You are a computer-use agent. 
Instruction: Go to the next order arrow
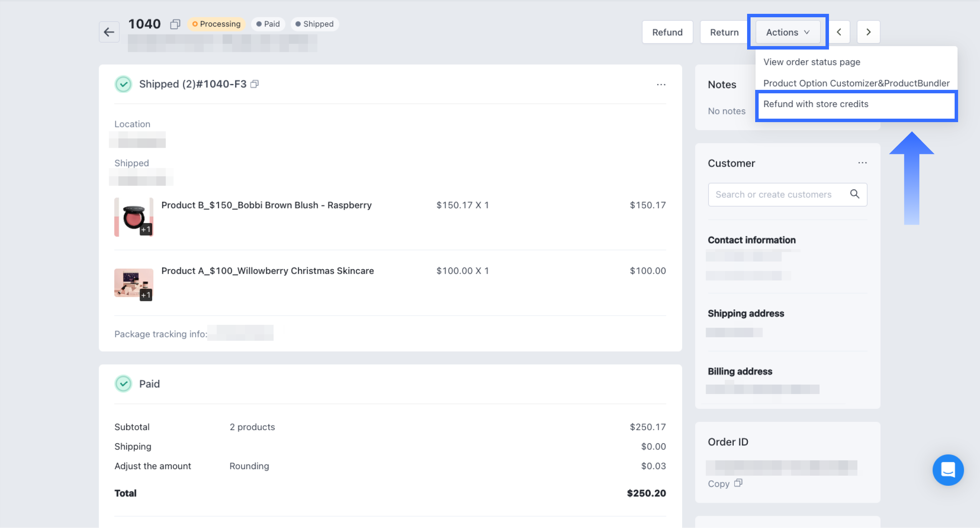click(x=868, y=32)
